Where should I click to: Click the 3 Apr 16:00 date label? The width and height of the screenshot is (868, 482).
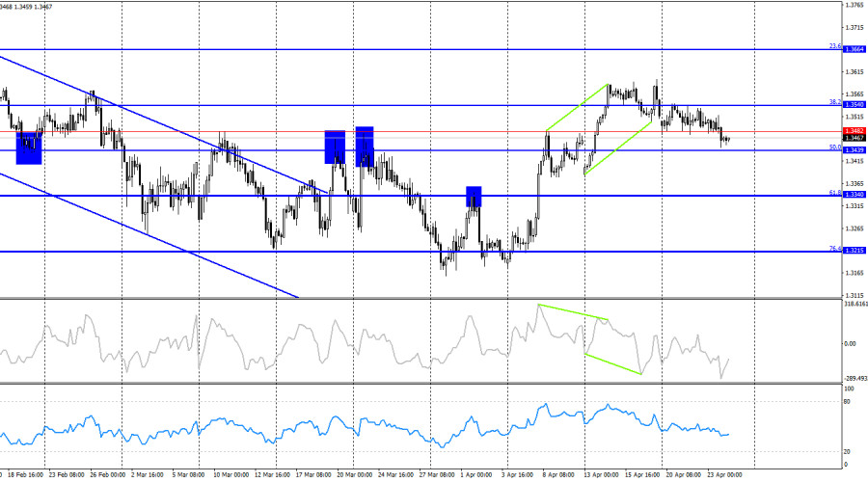tap(518, 475)
